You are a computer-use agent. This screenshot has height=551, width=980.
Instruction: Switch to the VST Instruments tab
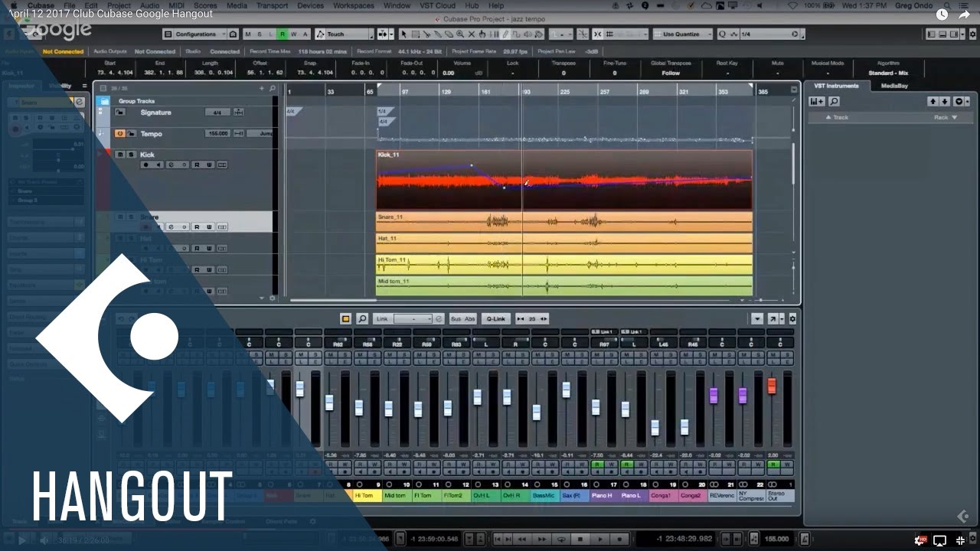(x=837, y=86)
